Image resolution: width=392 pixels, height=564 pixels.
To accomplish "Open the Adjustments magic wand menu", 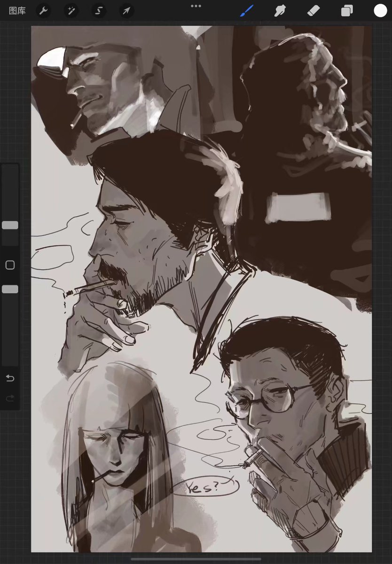I will (71, 10).
